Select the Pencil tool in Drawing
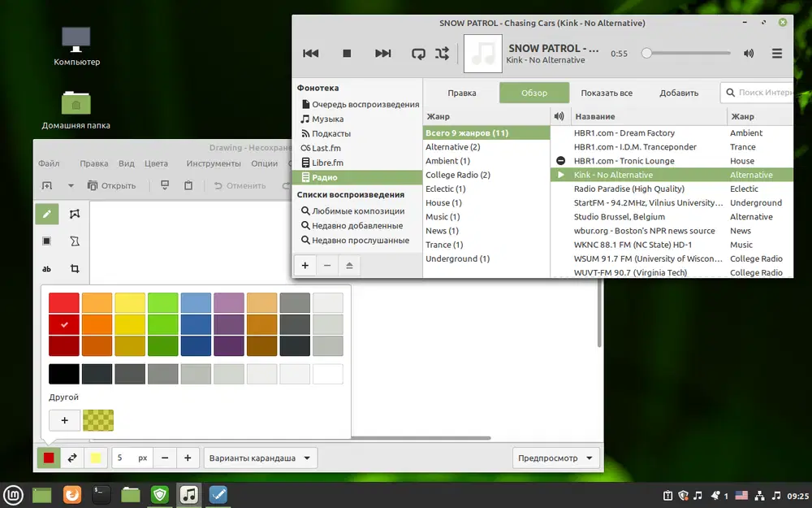812x508 pixels. coord(46,214)
